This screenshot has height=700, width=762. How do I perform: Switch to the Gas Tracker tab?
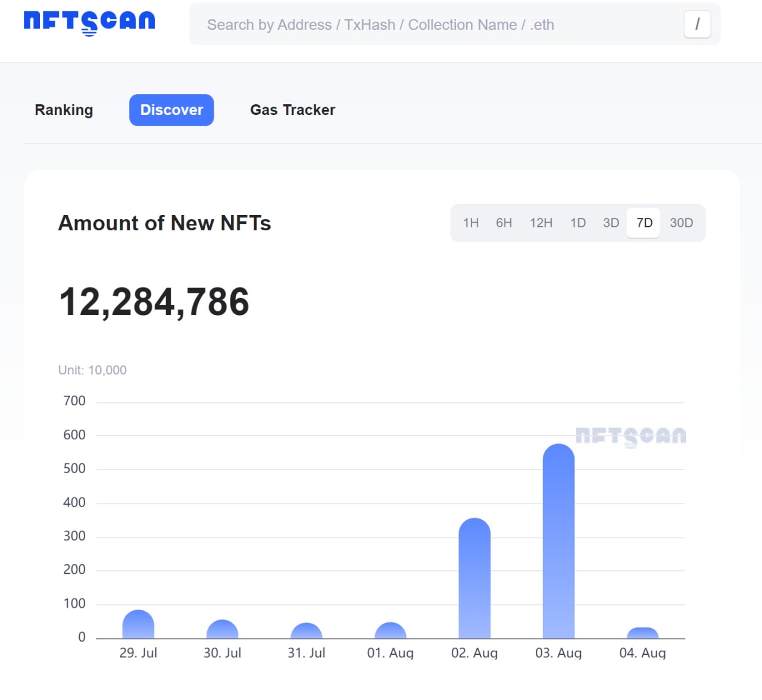(x=292, y=110)
